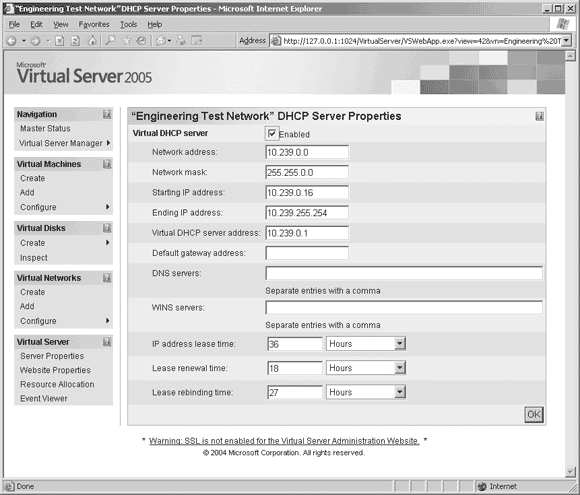
Task: Click Inspect under Virtual Disks
Action: point(34,257)
